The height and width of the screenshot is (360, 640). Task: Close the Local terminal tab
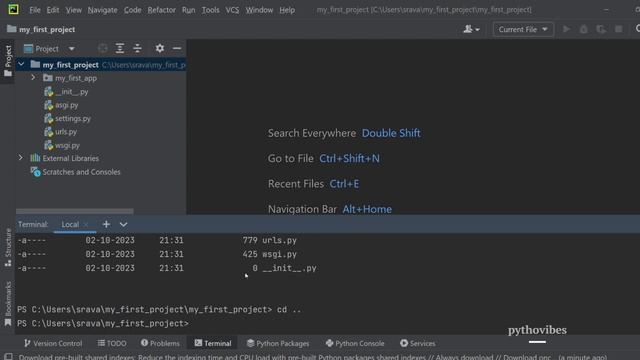(x=86, y=224)
